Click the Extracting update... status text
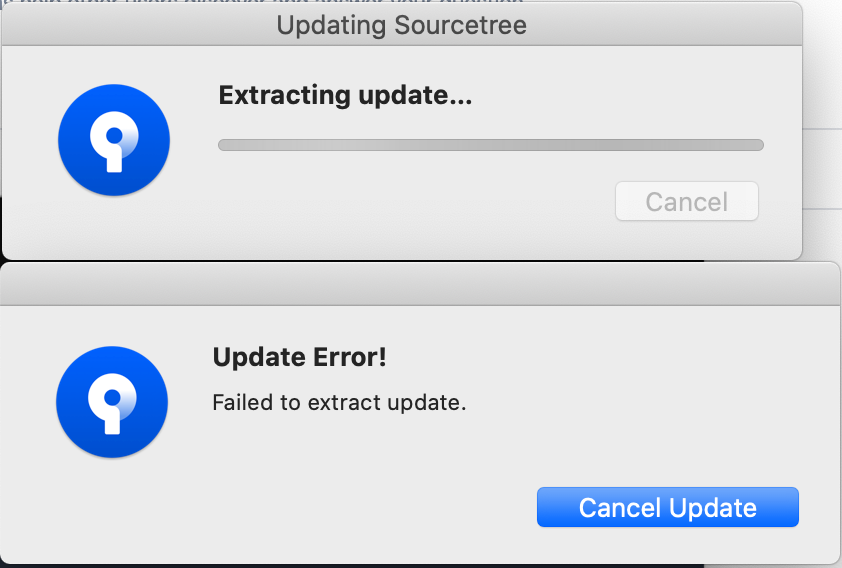Viewport: 842px width, 568px height. pos(345,96)
